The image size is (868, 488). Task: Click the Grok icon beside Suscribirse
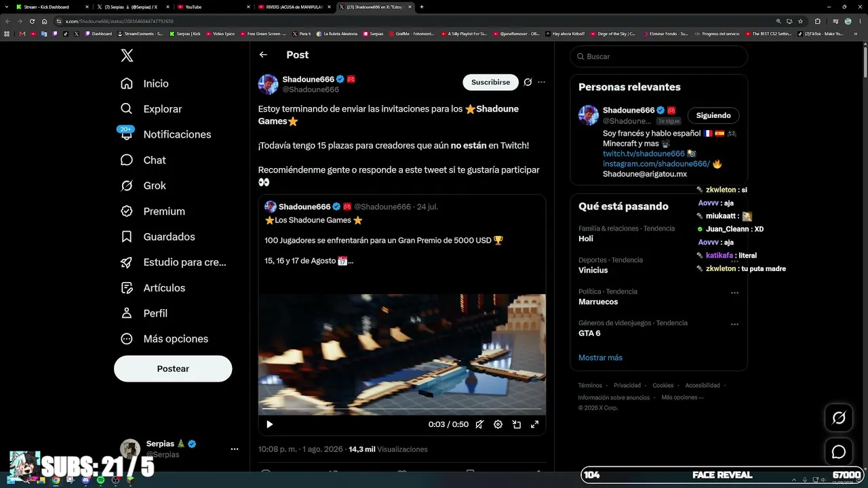[528, 82]
